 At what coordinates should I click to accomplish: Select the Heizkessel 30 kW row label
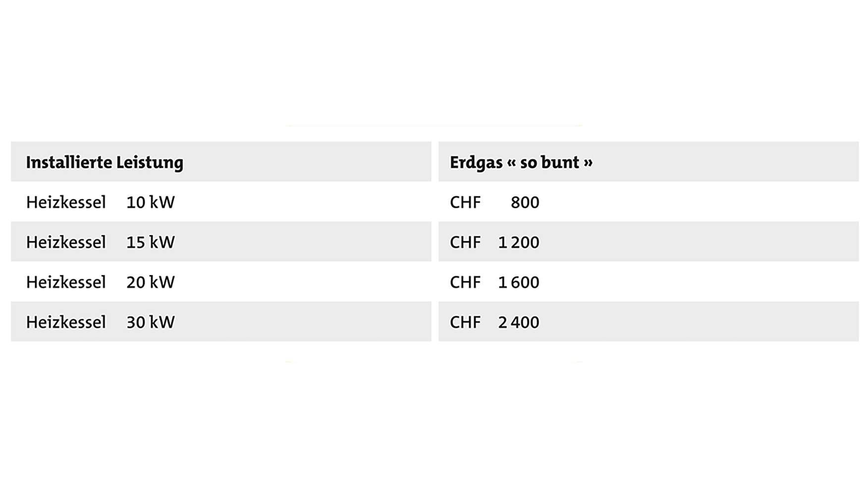[x=101, y=323]
